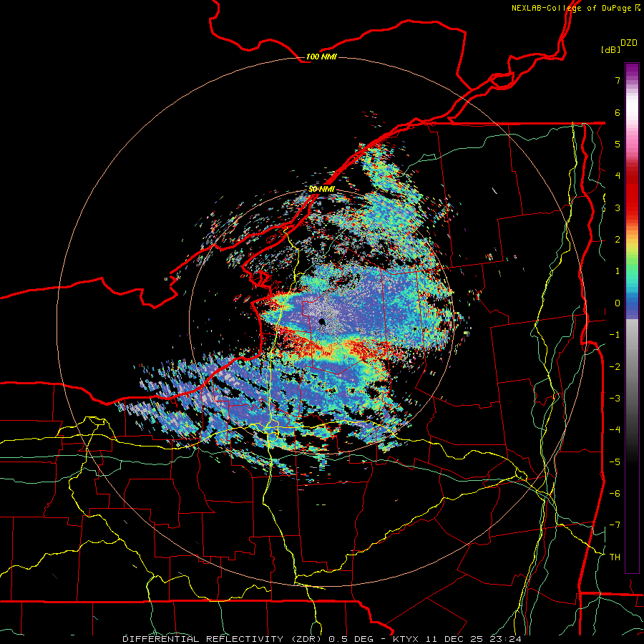
Task: Click the 6 value on the scale
Action: coord(618,112)
